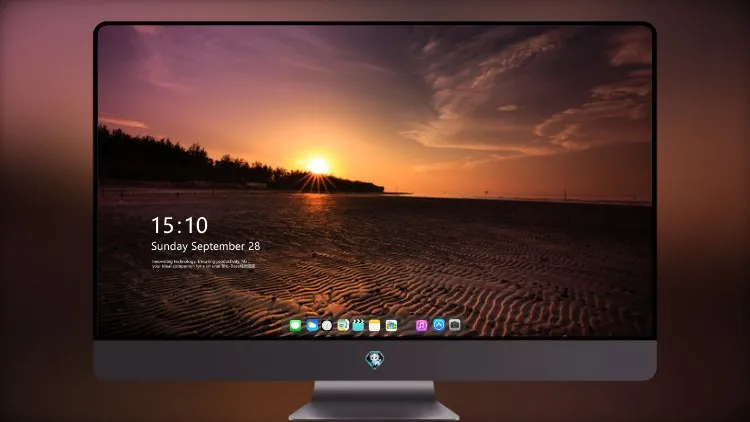The image size is (750, 422).
Task: Open the Maps app icon in dock
Action: click(343, 325)
